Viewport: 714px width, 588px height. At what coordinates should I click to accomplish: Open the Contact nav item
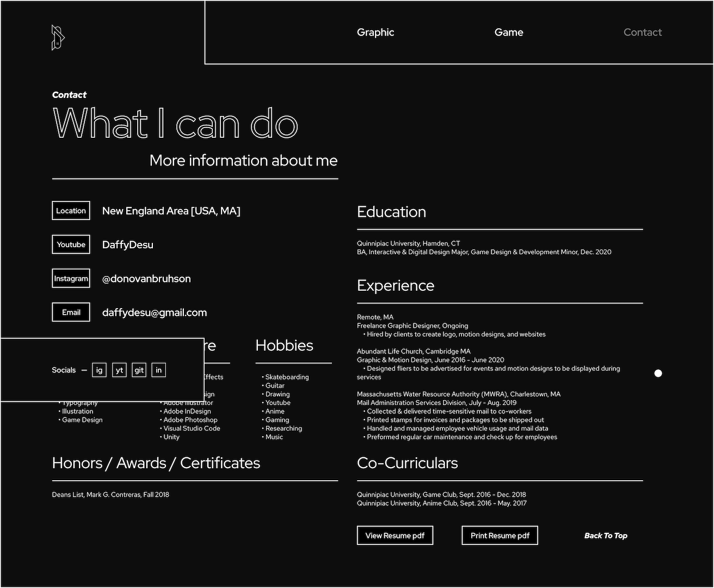[x=643, y=32]
